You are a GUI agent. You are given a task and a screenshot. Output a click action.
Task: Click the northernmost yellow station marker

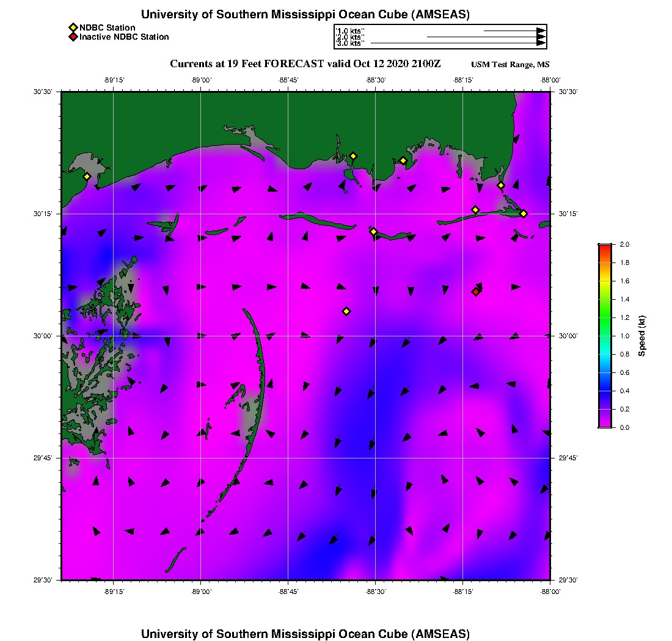pyautogui.click(x=353, y=156)
